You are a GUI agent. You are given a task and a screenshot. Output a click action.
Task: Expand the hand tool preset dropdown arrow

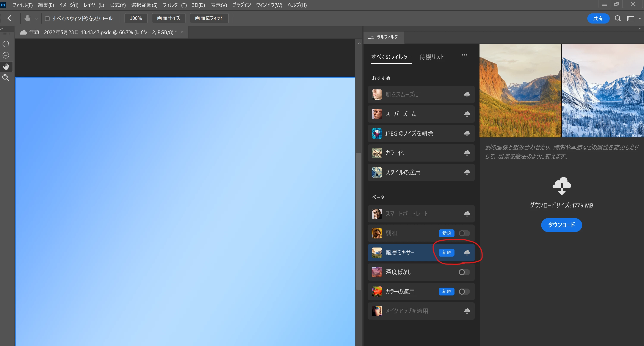point(36,19)
